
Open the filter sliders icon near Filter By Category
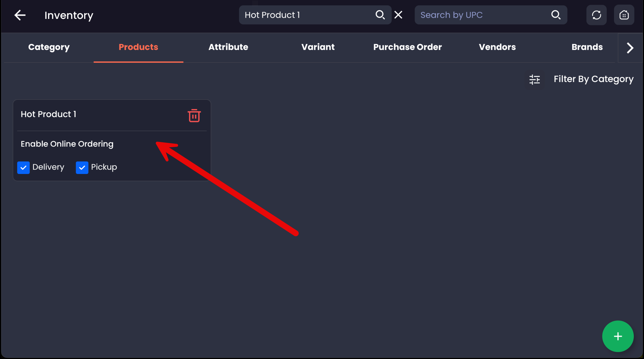pyautogui.click(x=535, y=79)
